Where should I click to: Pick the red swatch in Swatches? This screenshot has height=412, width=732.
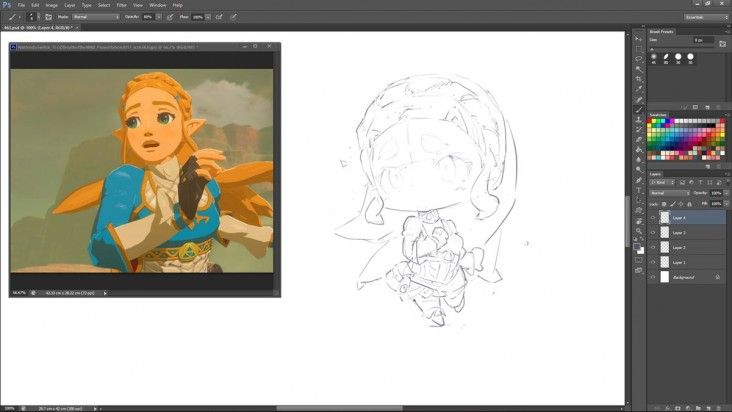click(649, 121)
